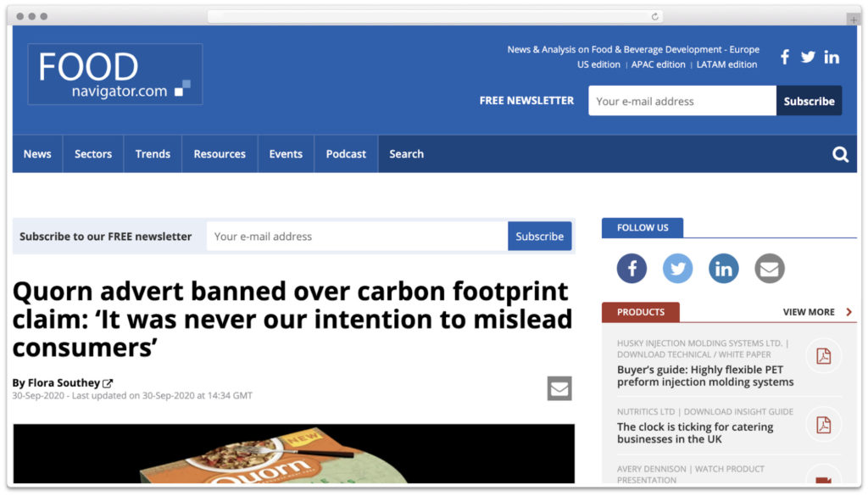The image size is (868, 496).
Task: Open the Podcast menu item
Action: point(346,154)
